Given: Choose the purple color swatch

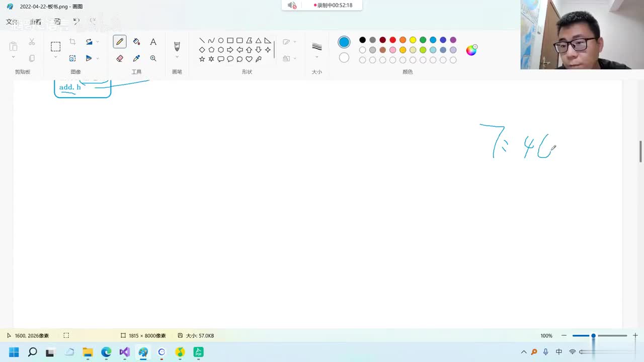Looking at the screenshot, I should pyautogui.click(x=453, y=40).
